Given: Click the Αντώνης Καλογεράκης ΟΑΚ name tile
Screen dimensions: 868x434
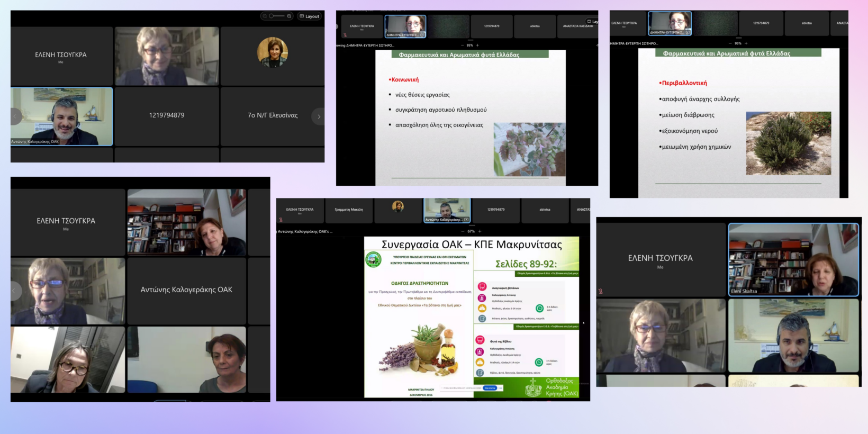Looking at the screenshot, I should click(186, 290).
